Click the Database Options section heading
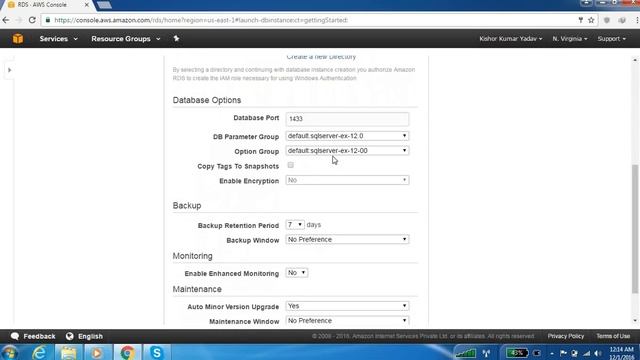Image resolution: width=640 pixels, height=360 pixels. 207,100
